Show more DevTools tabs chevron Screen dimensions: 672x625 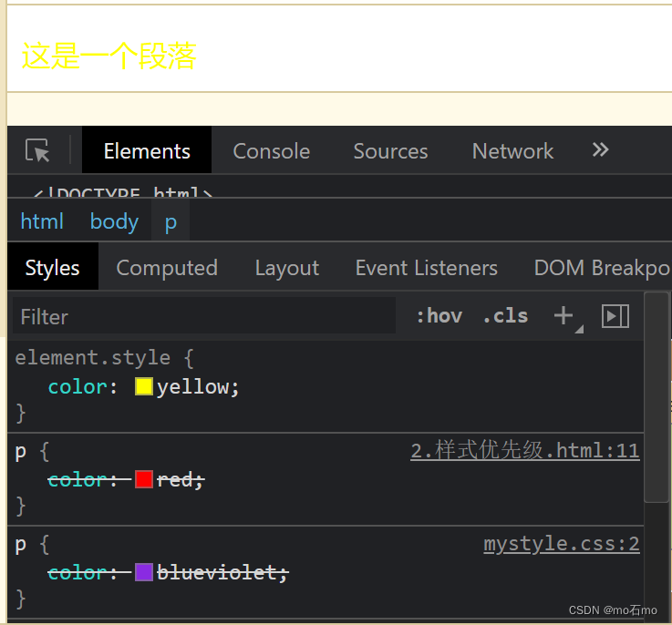[601, 150]
